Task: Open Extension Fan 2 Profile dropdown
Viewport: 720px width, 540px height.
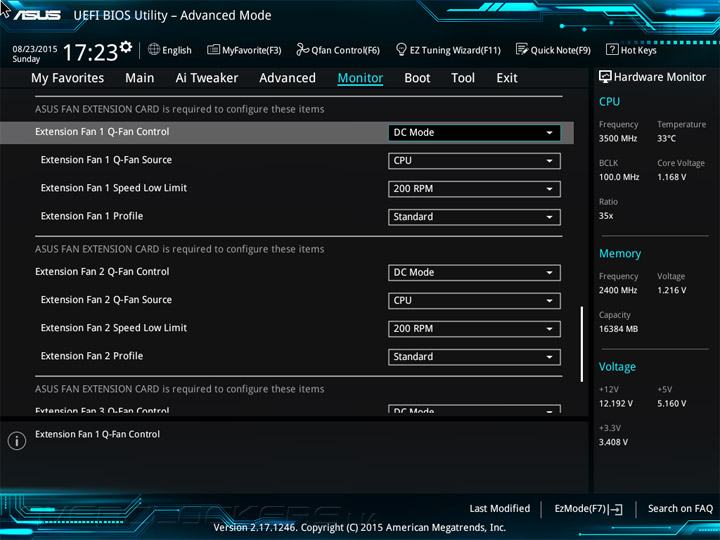Action: pos(474,357)
